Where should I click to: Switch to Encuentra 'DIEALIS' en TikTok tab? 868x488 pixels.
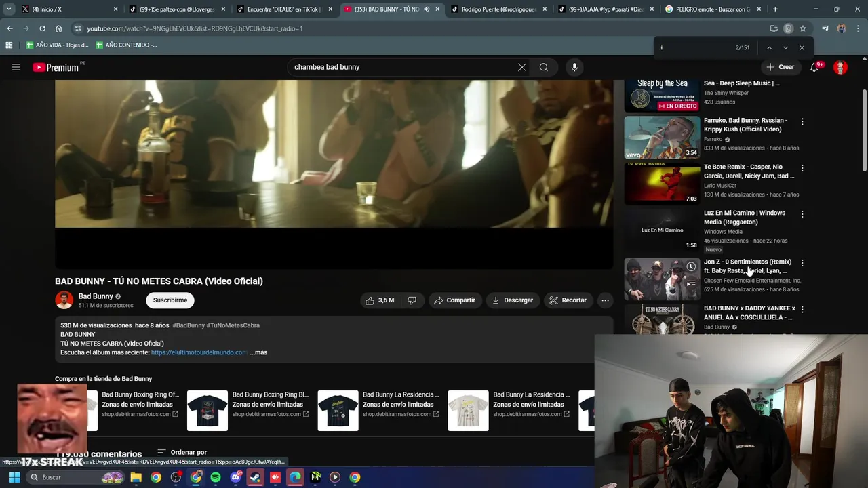click(283, 9)
